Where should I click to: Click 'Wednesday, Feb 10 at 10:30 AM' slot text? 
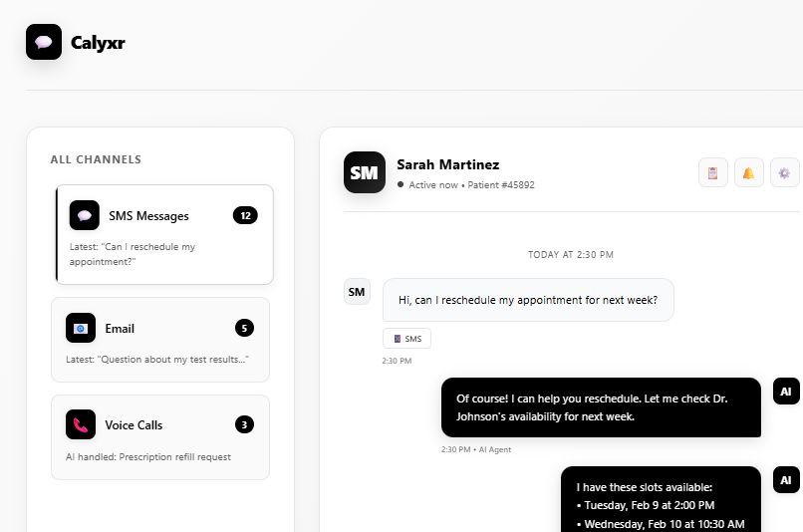tap(661, 524)
